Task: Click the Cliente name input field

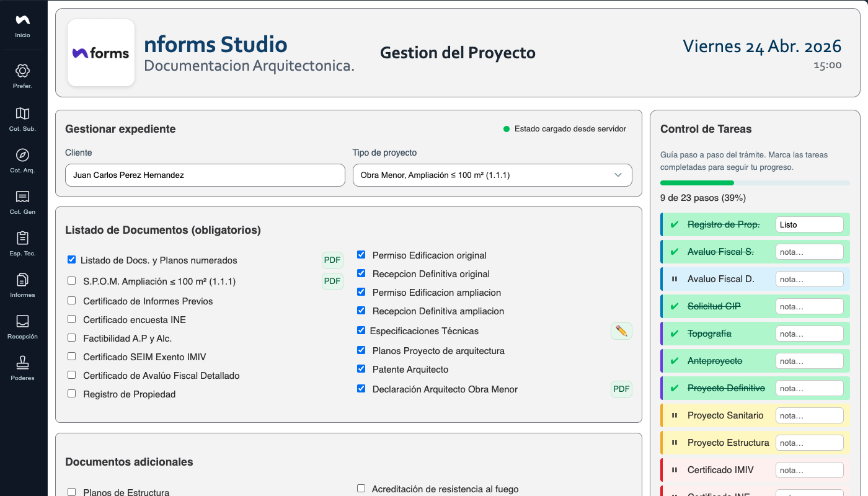Action: point(205,175)
